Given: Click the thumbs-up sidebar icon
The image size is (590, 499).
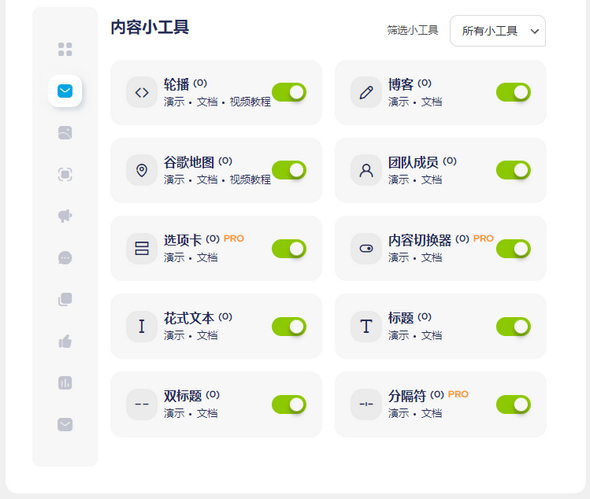Looking at the screenshot, I should (65, 341).
